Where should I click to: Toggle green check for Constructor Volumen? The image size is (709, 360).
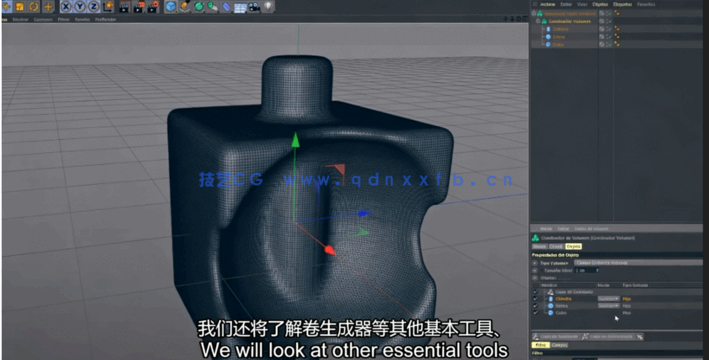(x=609, y=21)
